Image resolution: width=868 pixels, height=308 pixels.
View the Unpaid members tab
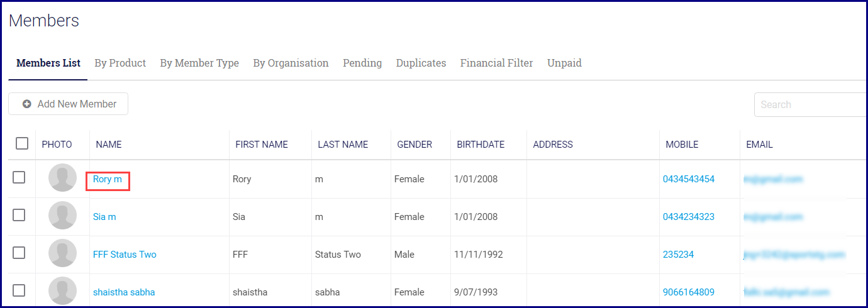[x=564, y=63]
